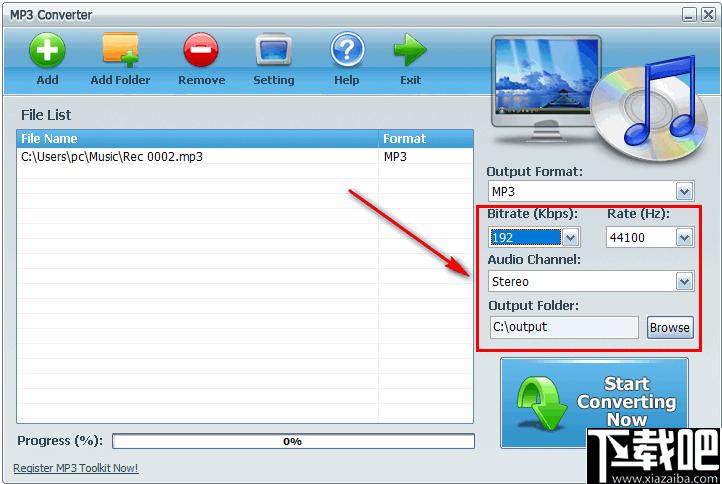The image size is (722, 484).
Task: Click the C:\output folder field
Action: click(564, 327)
